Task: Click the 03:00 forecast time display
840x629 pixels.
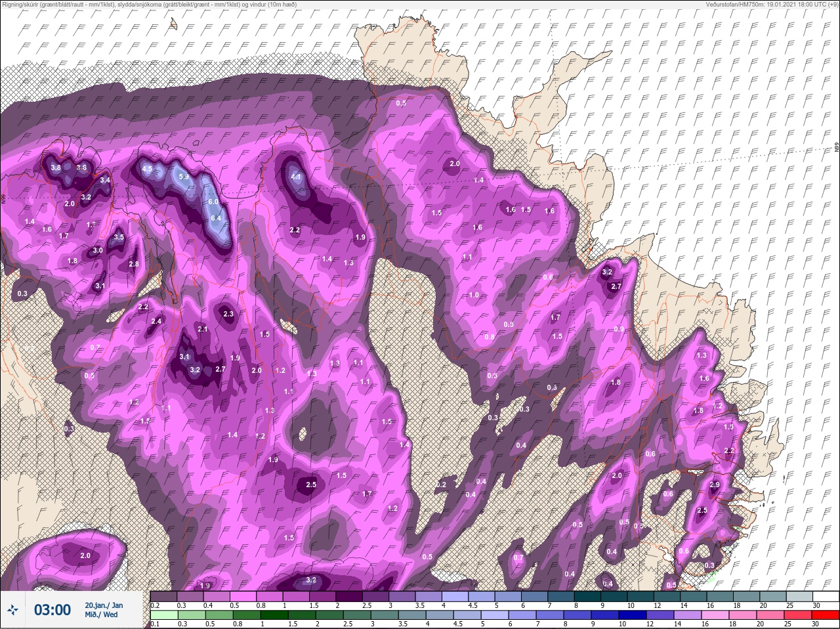Action: point(52,610)
